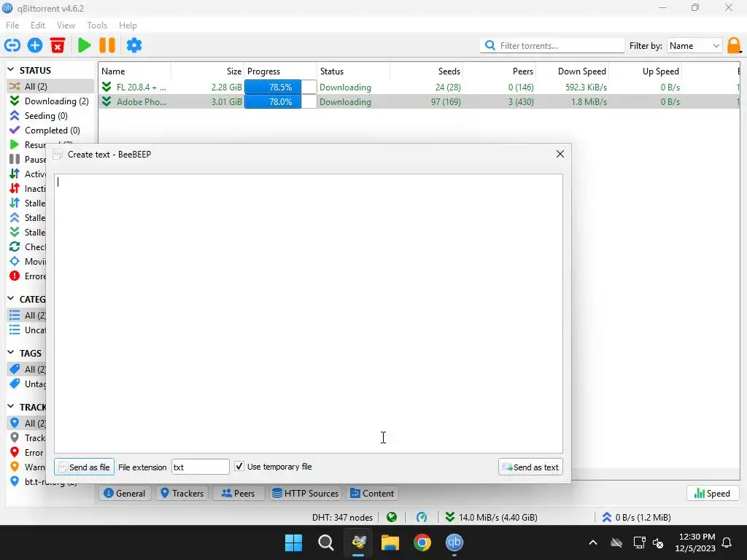Click the green Resume play icon
The width and height of the screenshot is (747, 560).
pyautogui.click(x=85, y=45)
